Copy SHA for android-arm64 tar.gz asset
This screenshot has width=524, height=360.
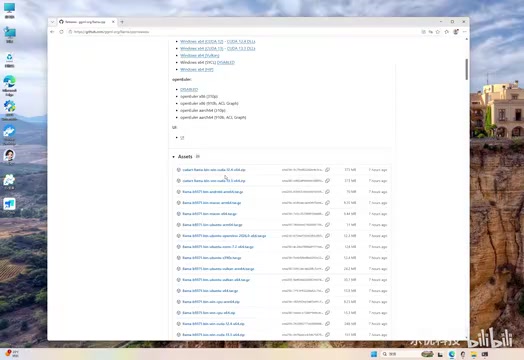pos(328,192)
